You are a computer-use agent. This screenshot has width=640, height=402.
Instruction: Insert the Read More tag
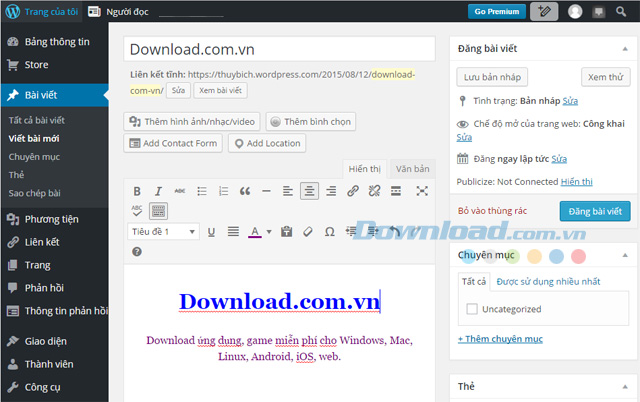tap(396, 191)
